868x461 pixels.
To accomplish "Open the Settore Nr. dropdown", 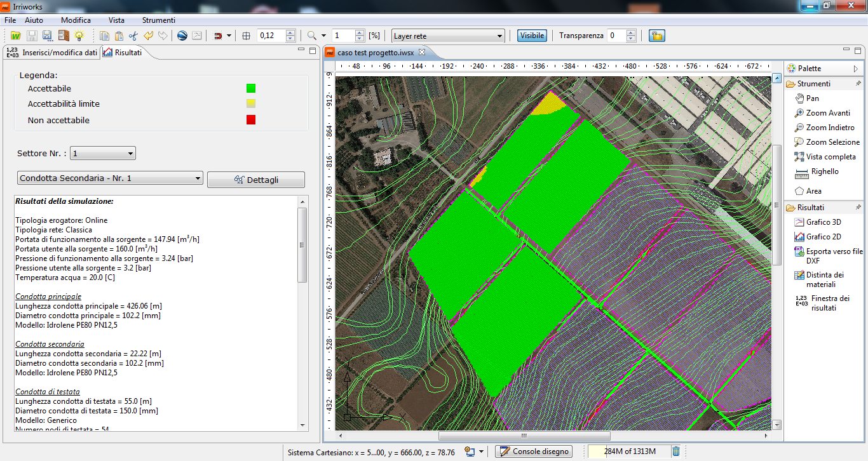I will (103, 153).
